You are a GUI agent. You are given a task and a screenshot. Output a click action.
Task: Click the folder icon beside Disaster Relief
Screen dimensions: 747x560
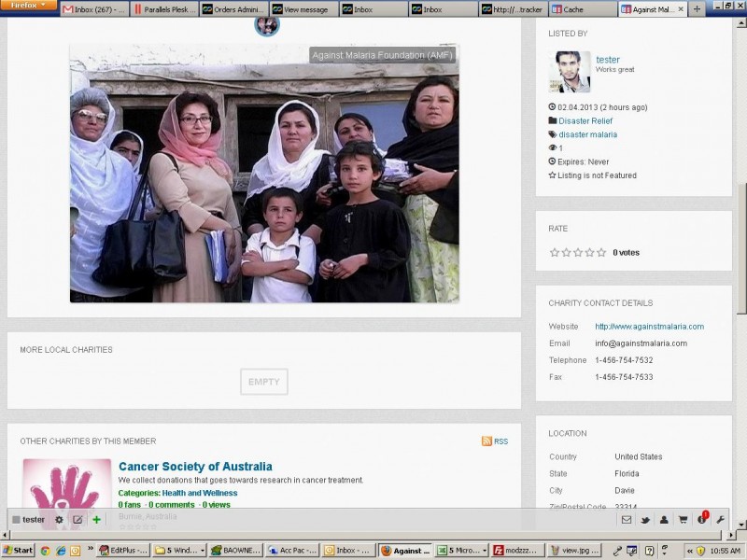pos(552,120)
